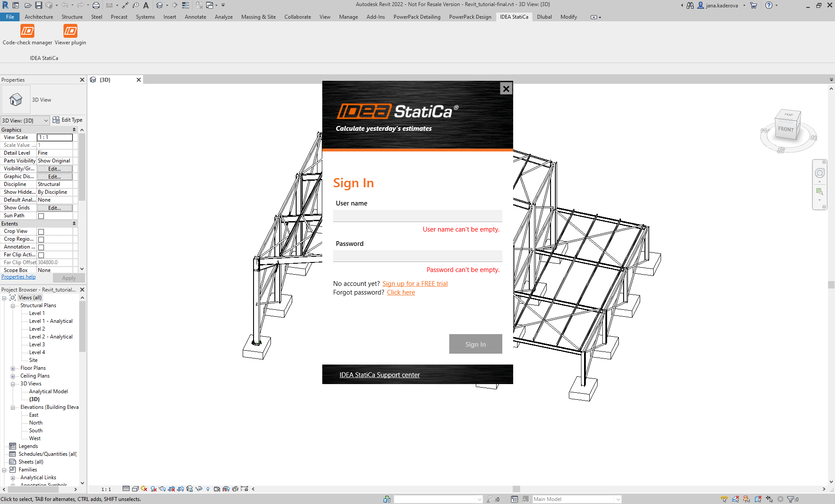Viewport: 835px width, 504px height.
Task: Click the Structure tab in ribbon
Action: pos(71,17)
